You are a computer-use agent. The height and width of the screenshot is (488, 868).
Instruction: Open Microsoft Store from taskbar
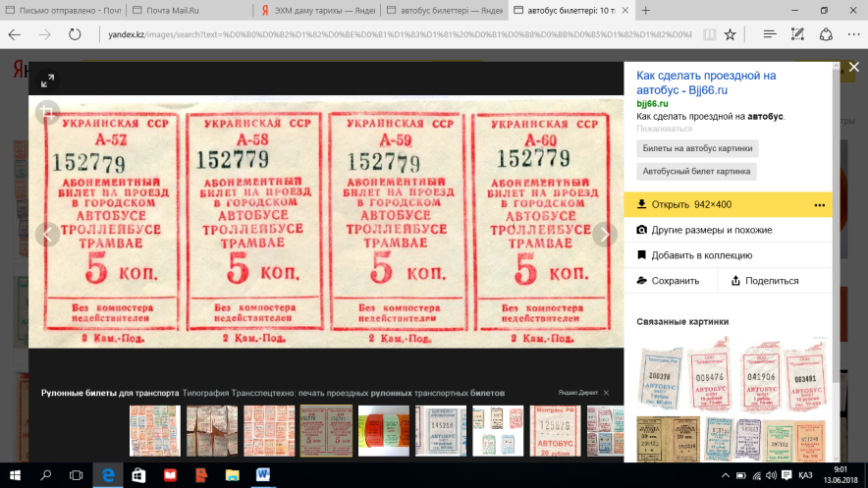[139, 475]
